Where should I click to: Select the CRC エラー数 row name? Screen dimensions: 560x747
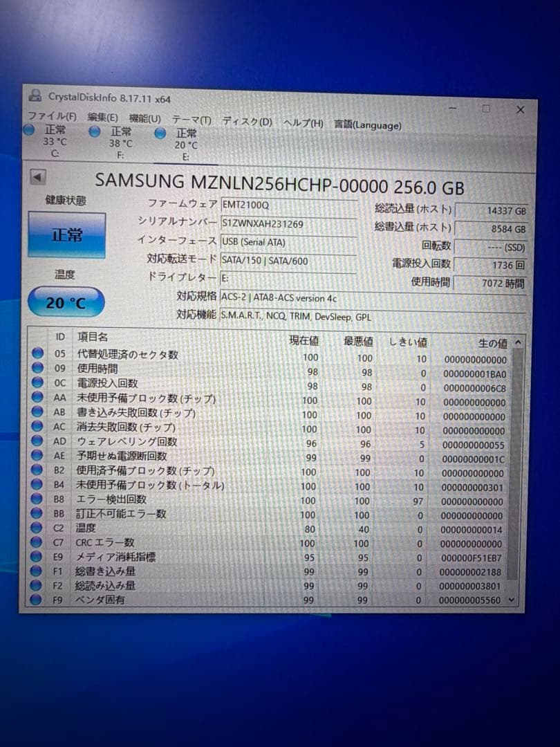[105, 543]
